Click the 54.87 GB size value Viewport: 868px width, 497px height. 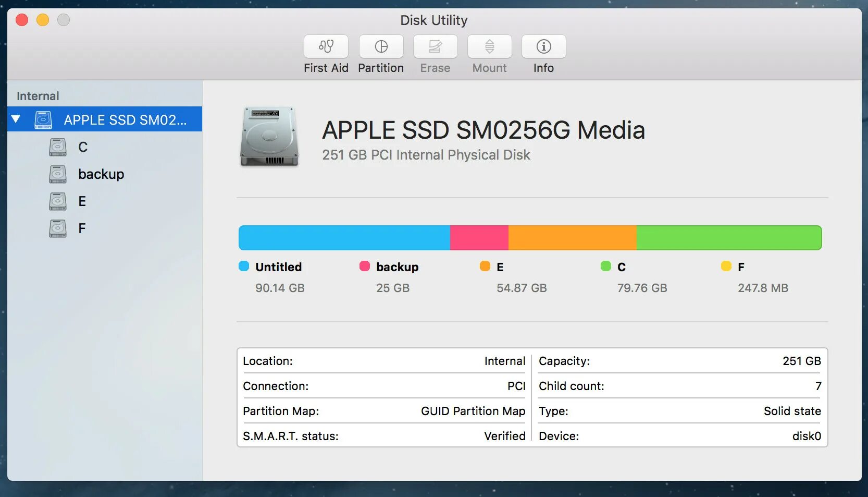click(x=522, y=288)
